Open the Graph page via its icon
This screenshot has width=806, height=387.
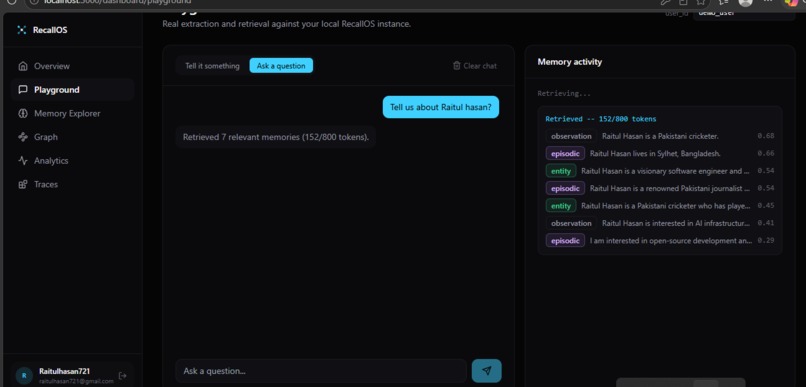[23, 137]
